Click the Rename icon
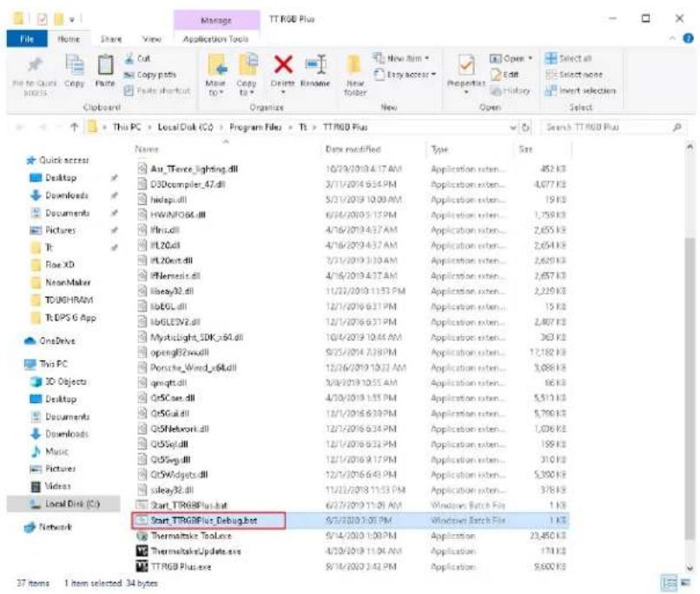 click(315, 65)
